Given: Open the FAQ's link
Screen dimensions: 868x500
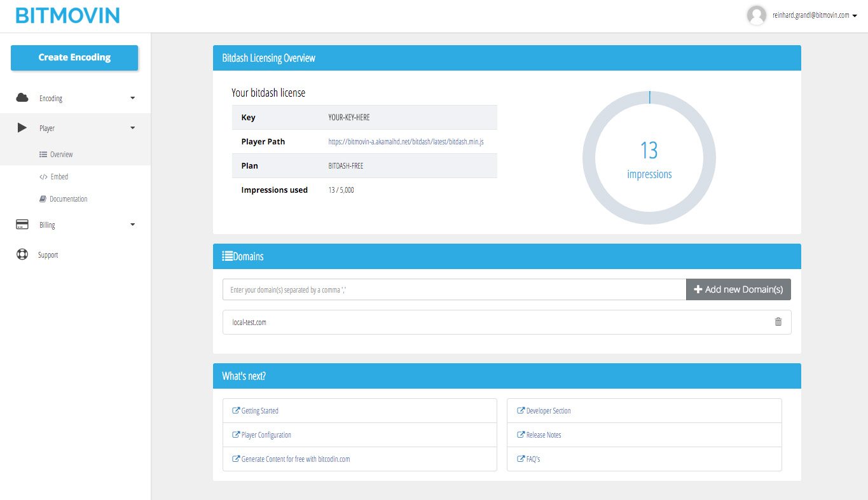Looking at the screenshot, I should click(533, 459).
